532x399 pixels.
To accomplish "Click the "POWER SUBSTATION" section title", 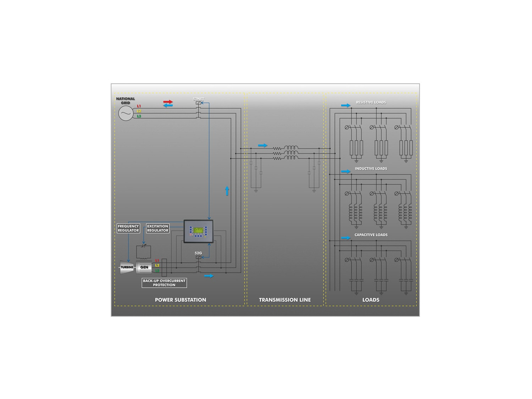I will point(181,300).
